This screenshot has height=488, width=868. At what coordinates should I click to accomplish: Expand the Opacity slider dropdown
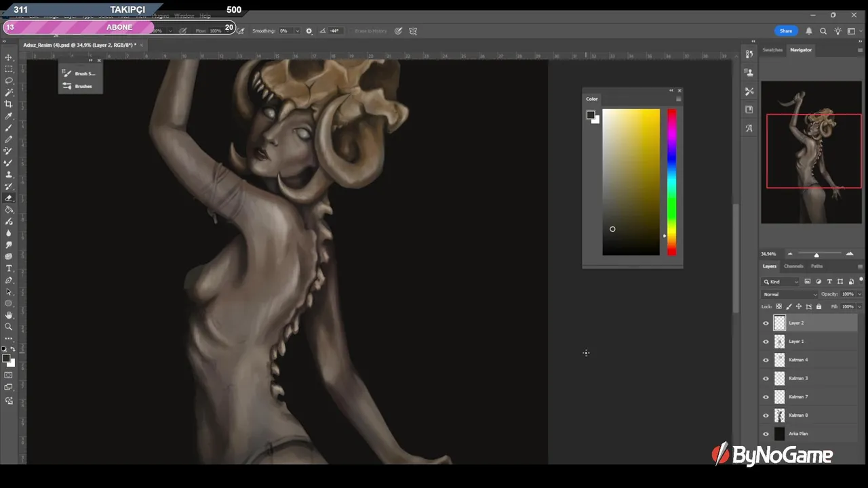[x=859, y=294]
